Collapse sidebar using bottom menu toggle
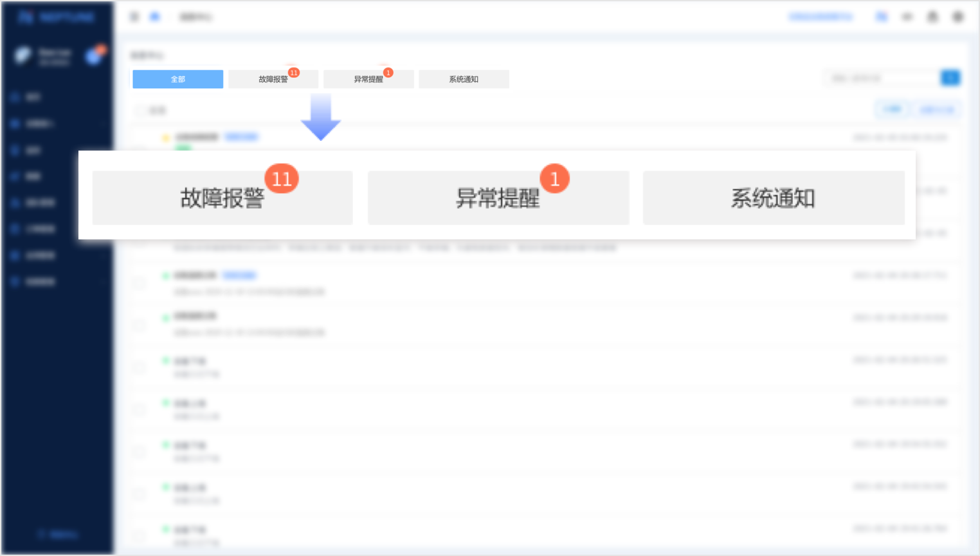980x556 pixels. tap(58, 534)
